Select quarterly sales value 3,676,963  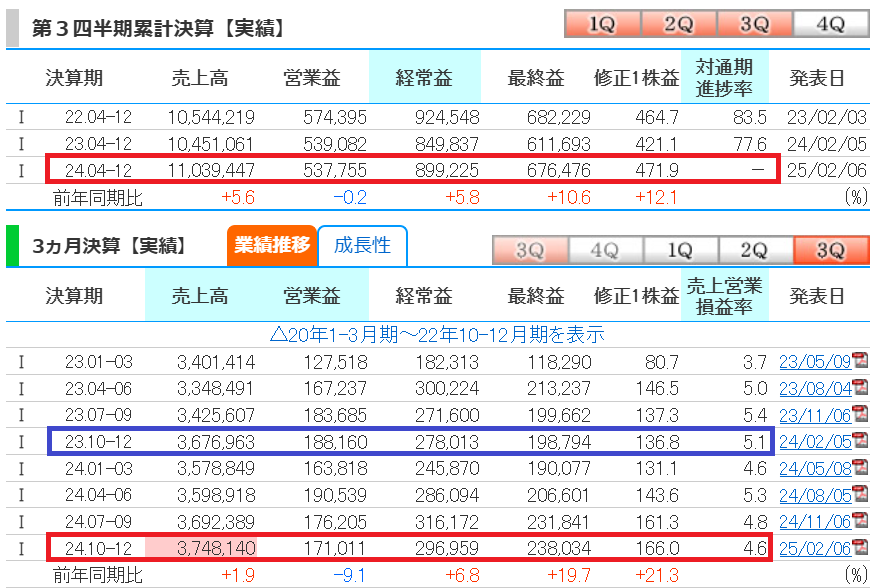click(x=216, y=442)
